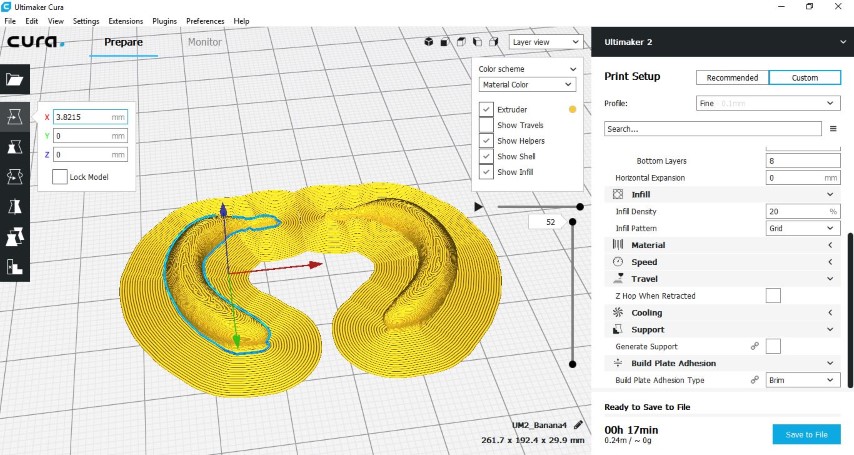Image resolution: width=854 pixels, height=455 pixels.
Task: Click the Travel category icon
Action: tap(618, 278)
